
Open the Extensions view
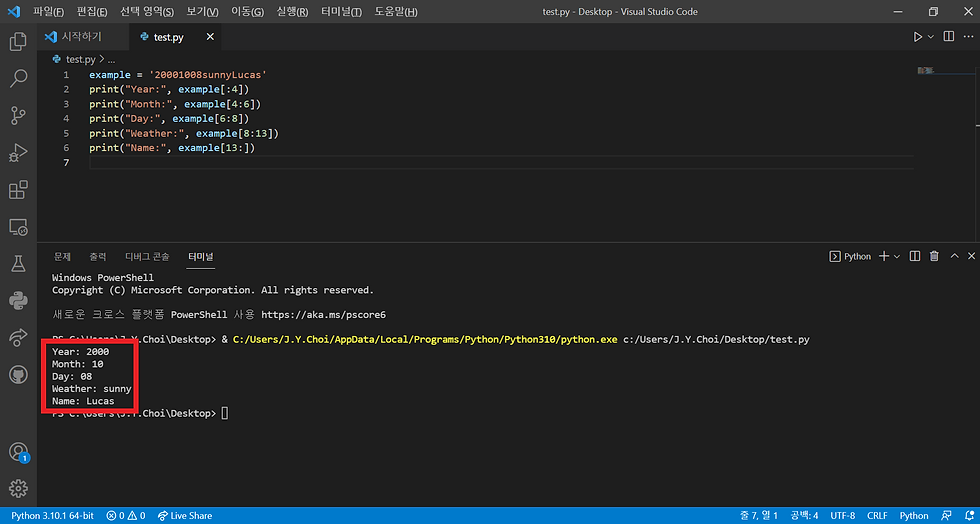pyautogui.click(x=18, y=189)
